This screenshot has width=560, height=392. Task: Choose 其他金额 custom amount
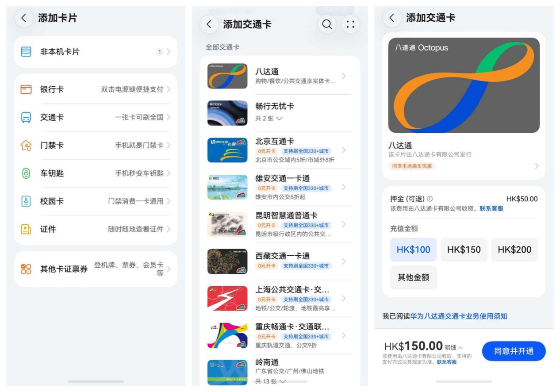point(413,277)
